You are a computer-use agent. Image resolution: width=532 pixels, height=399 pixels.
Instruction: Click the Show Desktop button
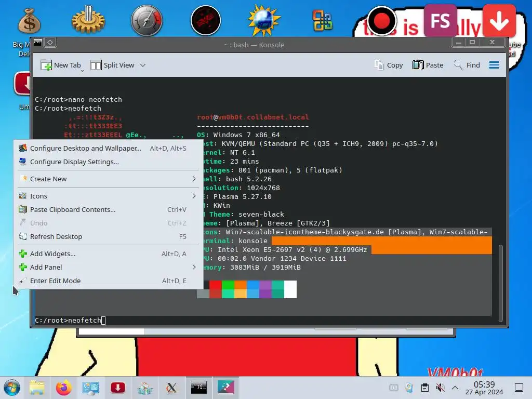[519, 388]
